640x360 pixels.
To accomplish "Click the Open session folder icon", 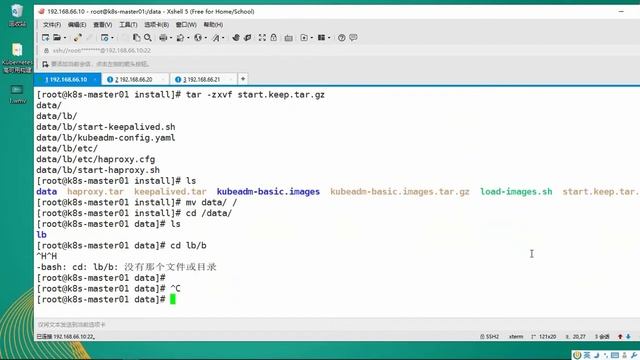I will point(57,38).
